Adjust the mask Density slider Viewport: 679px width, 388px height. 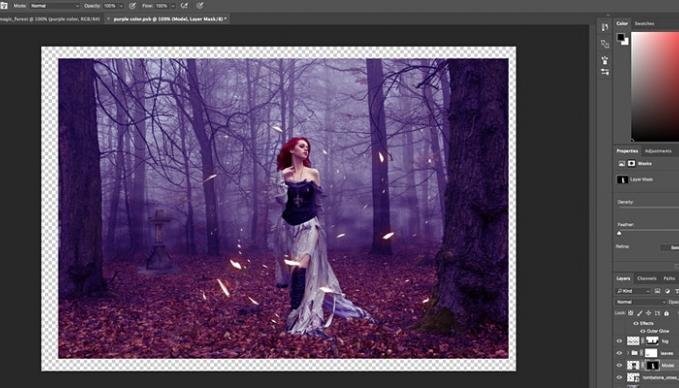[x=648, y=207]
